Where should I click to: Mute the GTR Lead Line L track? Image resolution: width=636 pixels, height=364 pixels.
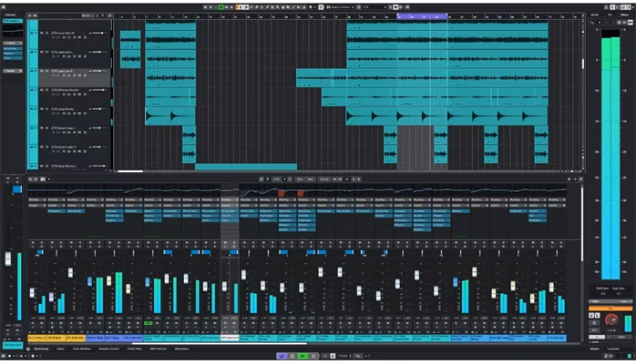pyautogui.click(x=41, y=52)
